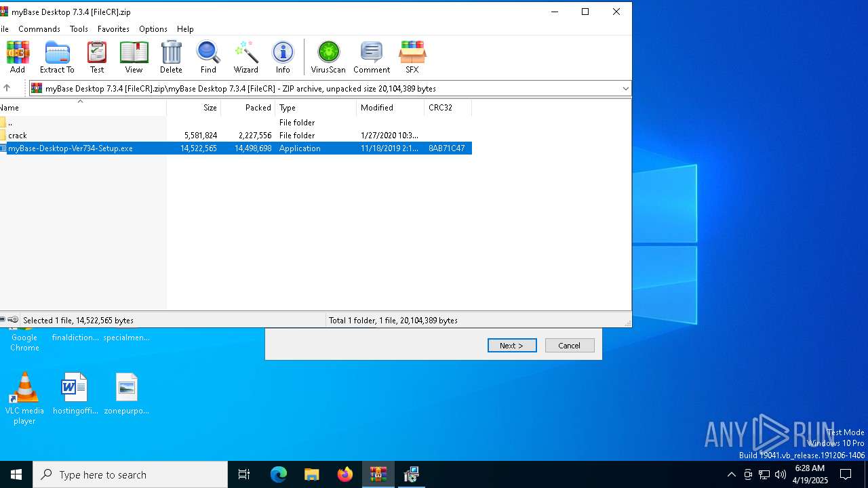868x488 pixels.
Task: Open File Explorer from taskbar
Action: [x=311, y=474]
